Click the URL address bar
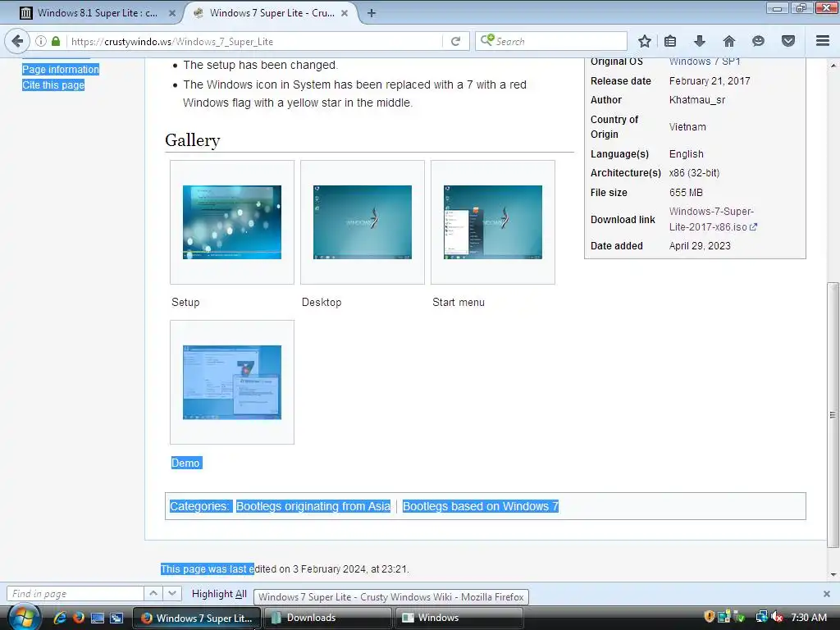Image resolution: width=840 pixels, height=630 pixels. pyautogui.click(x=254, y=41)
